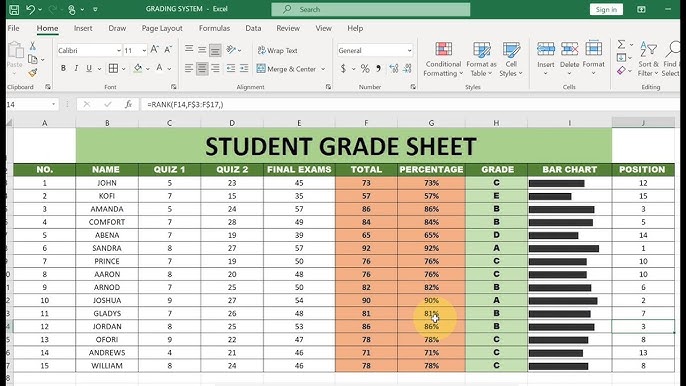Screen dimensions: 686x386
Task: Click the Orientation text angle icon
Action: [231, 50]
